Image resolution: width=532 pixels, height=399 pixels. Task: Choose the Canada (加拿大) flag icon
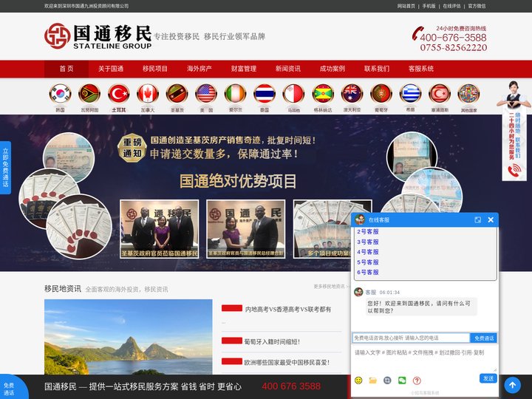pyautogui.click(x=148, y=94)
